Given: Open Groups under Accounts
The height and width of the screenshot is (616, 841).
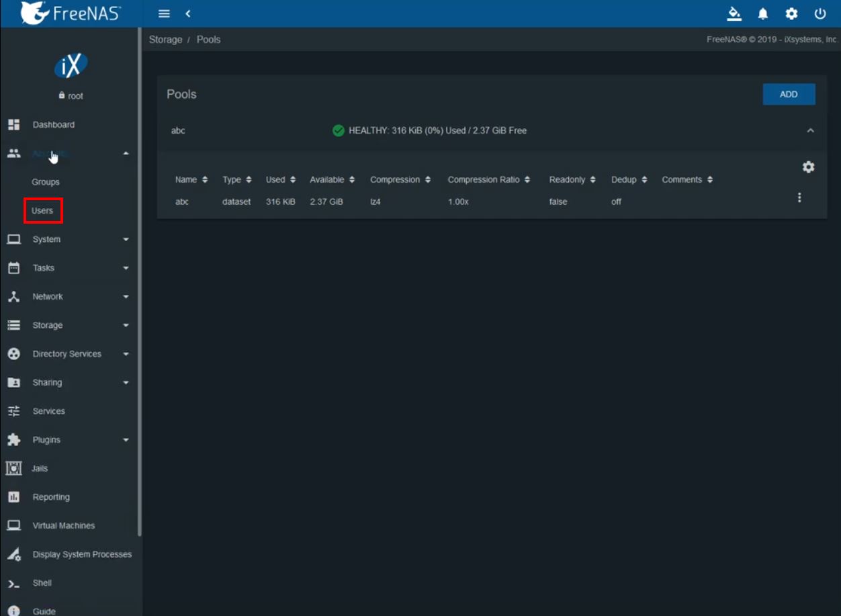Looking at the screenshot, I should (46, 182).
